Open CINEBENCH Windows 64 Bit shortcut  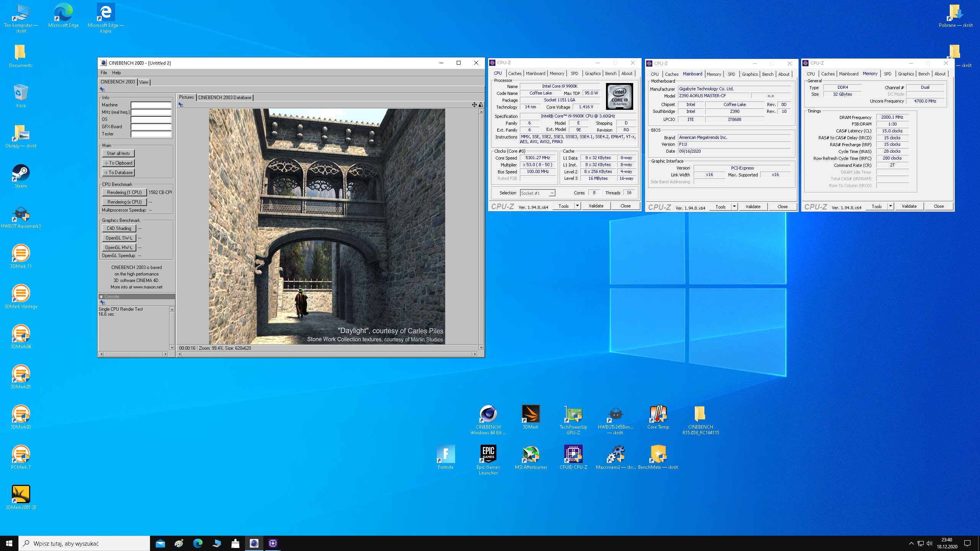[x=488, y=420]
